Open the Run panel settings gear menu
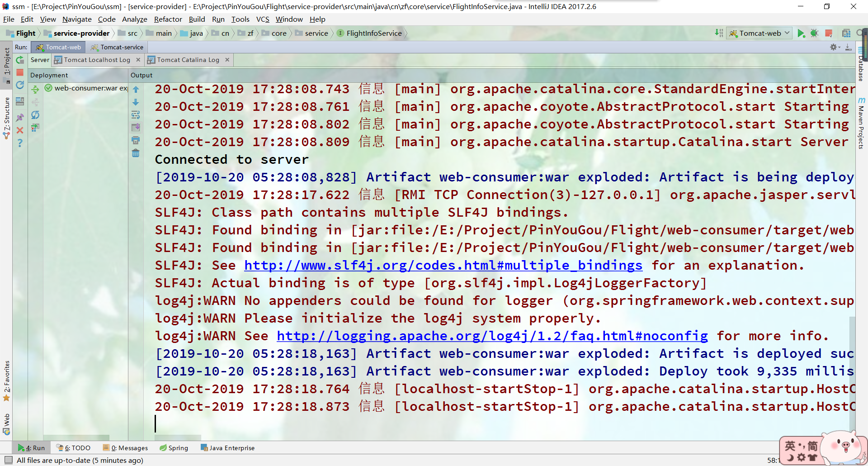868x466 pixels. click(x=834, y=47)
